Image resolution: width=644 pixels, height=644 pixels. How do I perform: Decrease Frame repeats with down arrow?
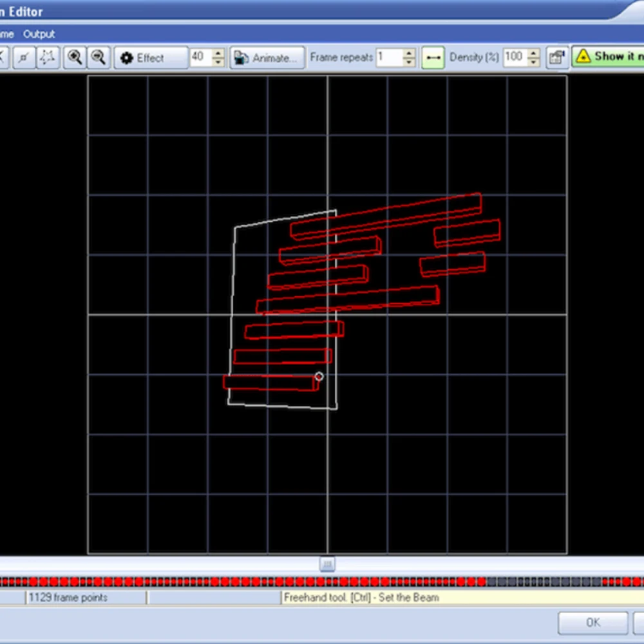pos(409,62)
